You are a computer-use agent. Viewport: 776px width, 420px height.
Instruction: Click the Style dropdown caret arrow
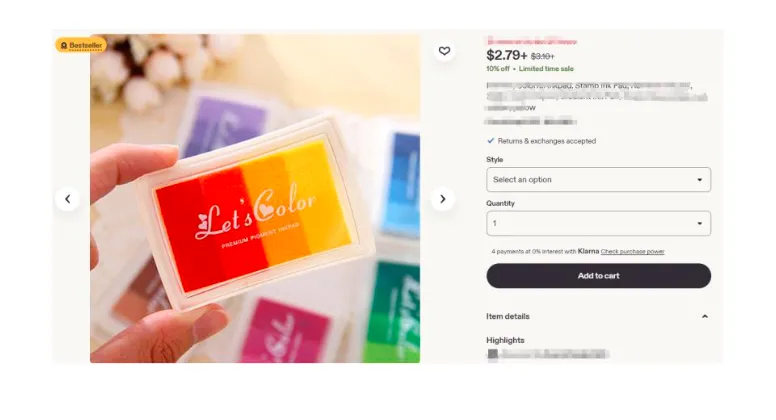click(699, 180)
